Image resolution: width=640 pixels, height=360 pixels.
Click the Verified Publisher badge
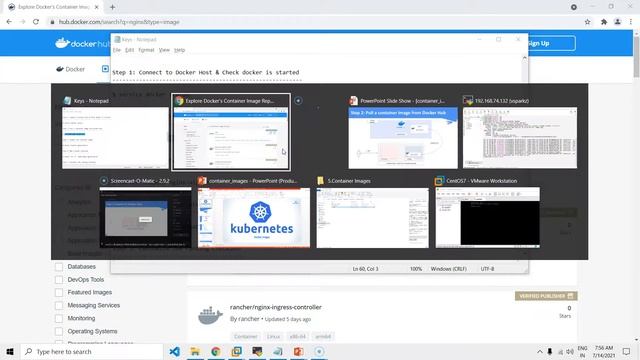point(546,296)
